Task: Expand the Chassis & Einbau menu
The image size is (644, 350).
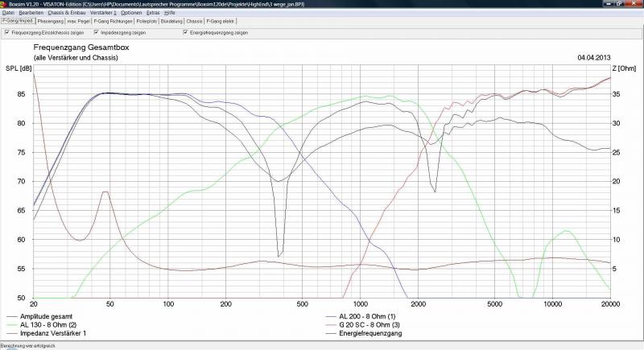Action: 65,13
